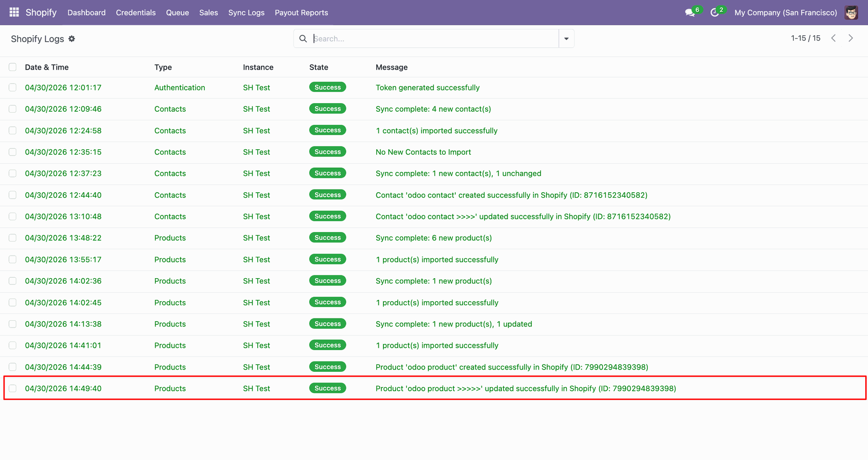Image resolution: width=868 pixels, height=460 pixels.
Task: Open Shopify Logs gear settings icon
Action: coord(72,39)
